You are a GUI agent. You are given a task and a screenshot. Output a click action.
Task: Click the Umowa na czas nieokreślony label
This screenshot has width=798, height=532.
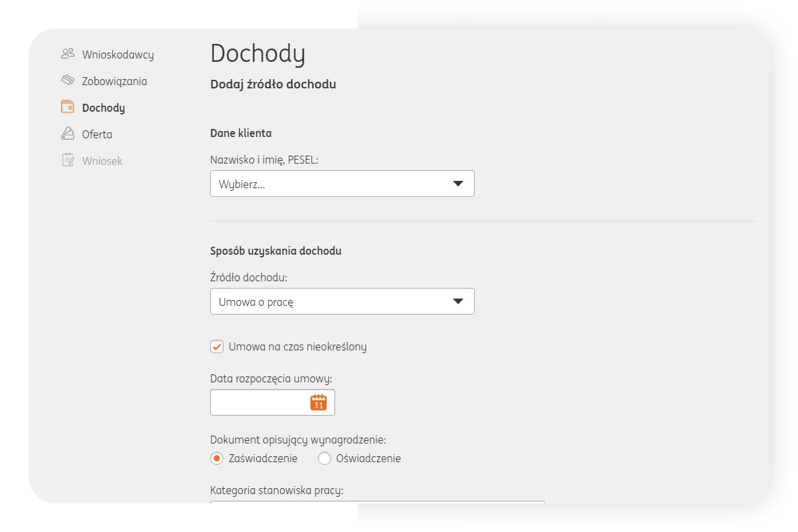[x=297, y=346]
